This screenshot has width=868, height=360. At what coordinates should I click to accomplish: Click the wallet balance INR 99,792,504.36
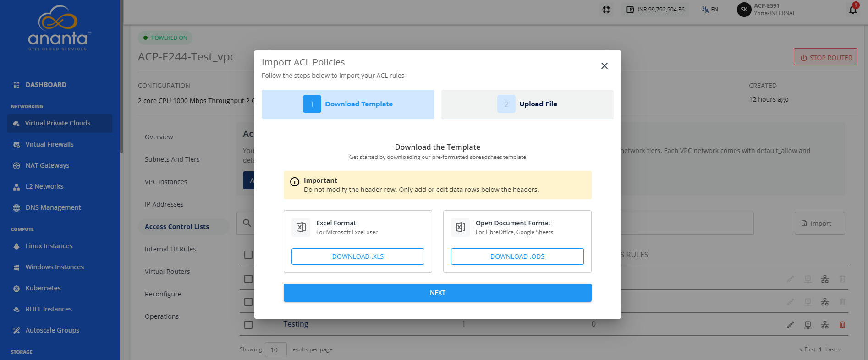655,10
